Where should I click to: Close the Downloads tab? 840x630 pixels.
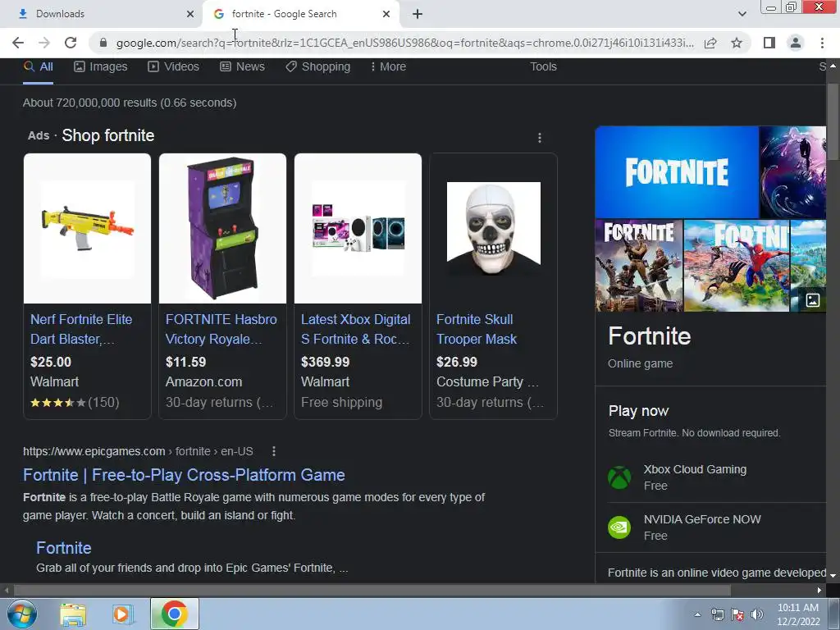pyautogui.click(x=190, y=14)
